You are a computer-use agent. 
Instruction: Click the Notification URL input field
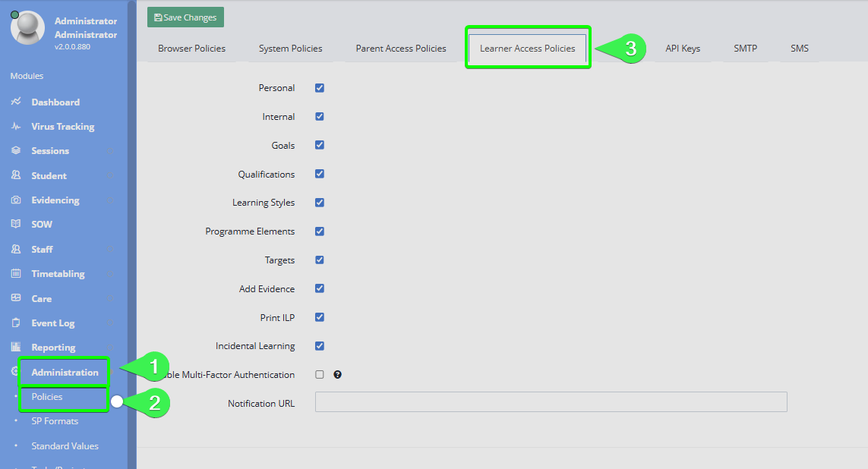[x=551, y=402]
